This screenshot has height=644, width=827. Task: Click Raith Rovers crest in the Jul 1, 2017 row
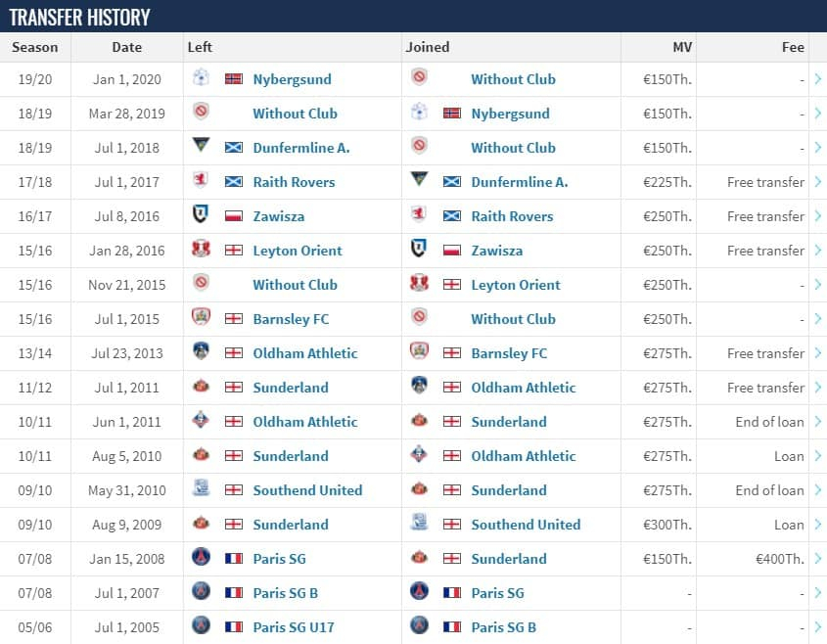point(201,180)
